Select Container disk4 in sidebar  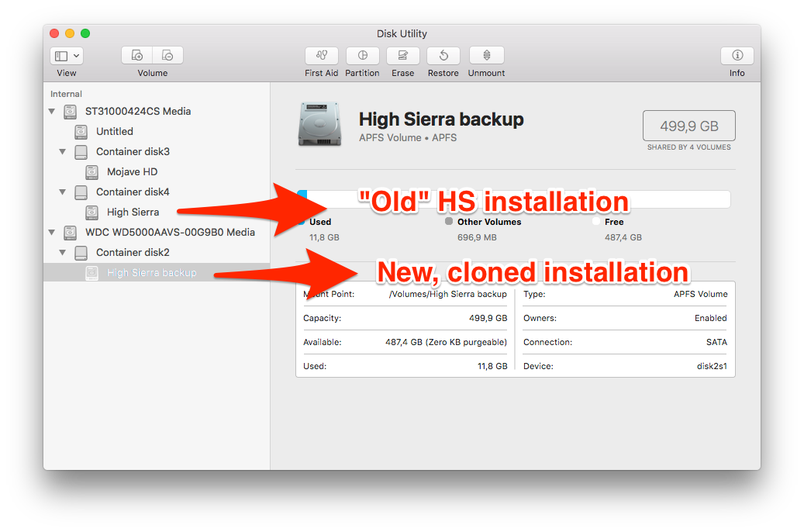(133, 192)
